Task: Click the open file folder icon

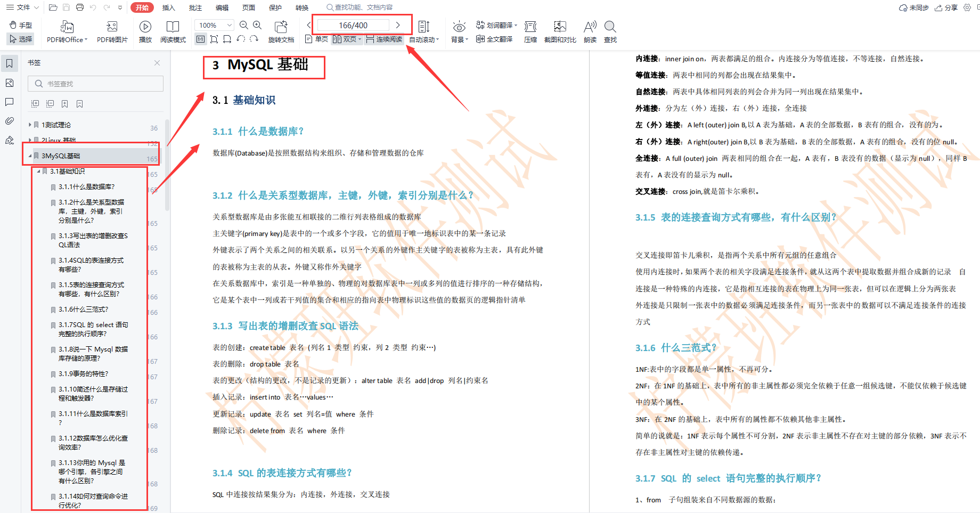Action: coord(53,7)
